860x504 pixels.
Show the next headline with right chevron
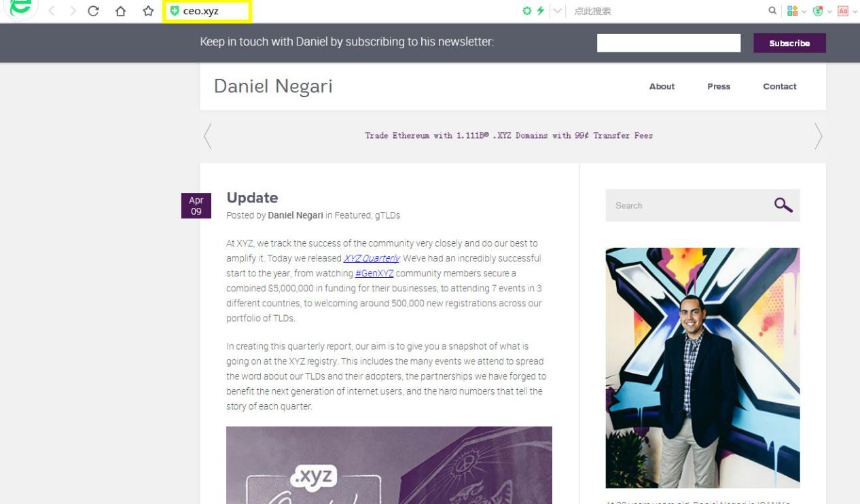point(819,136)
